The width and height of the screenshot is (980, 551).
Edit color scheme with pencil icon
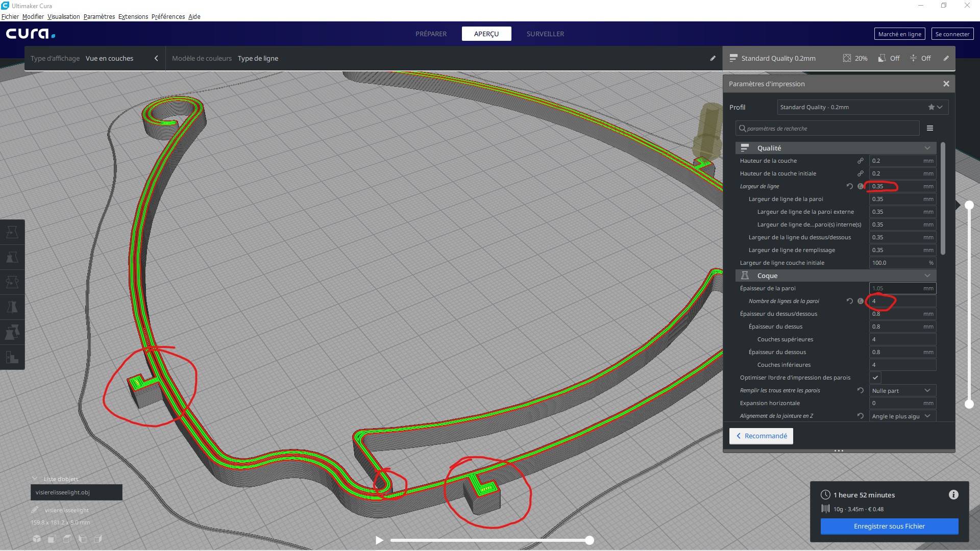click(713, 58)
